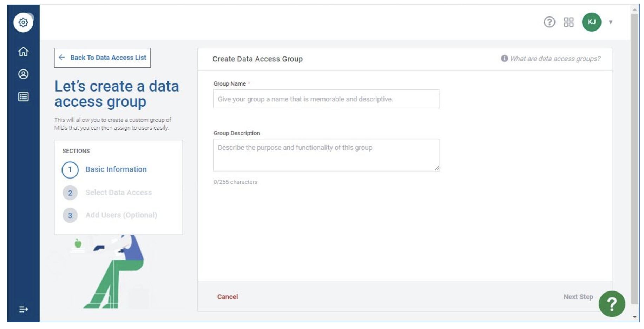Open the apps grid icon in header

(569, 22)
